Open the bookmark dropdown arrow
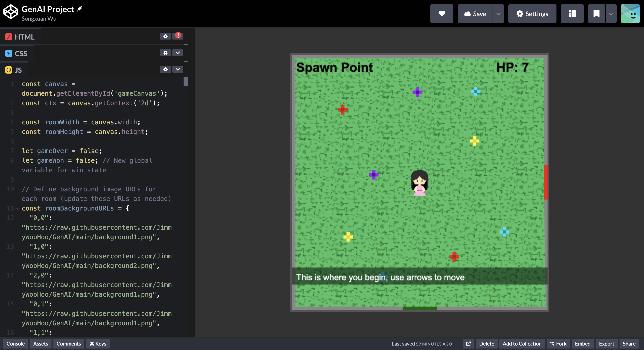The height and width of the screenshot is (350, 644). pos(611,14)
